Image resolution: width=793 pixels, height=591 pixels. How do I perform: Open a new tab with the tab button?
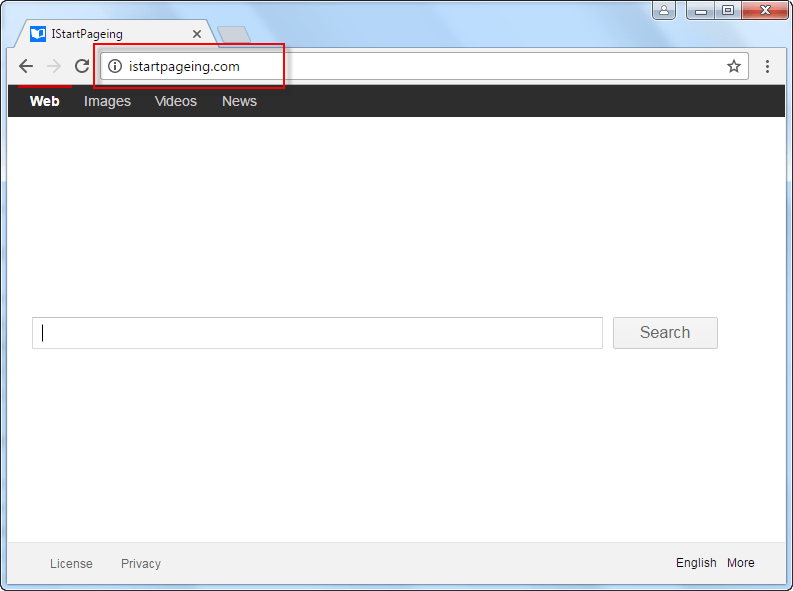234,35
